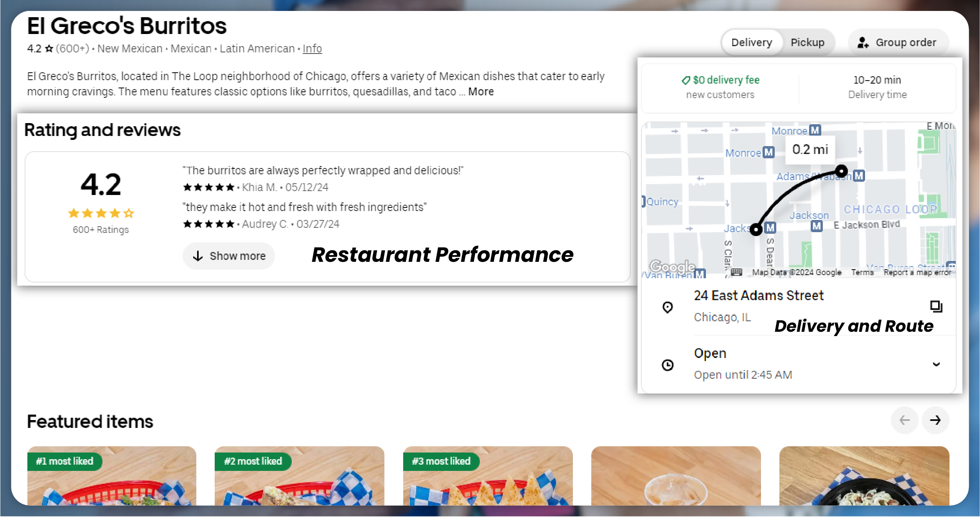This screenshot has width=980, height=517.
Task: Switch order mode to Delivery
Action: coord(752,42)
